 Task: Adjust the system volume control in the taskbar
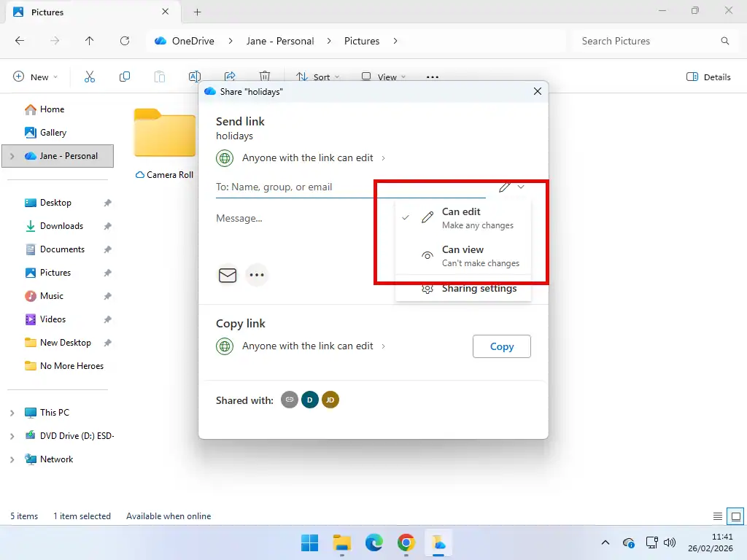coord(670,542)
